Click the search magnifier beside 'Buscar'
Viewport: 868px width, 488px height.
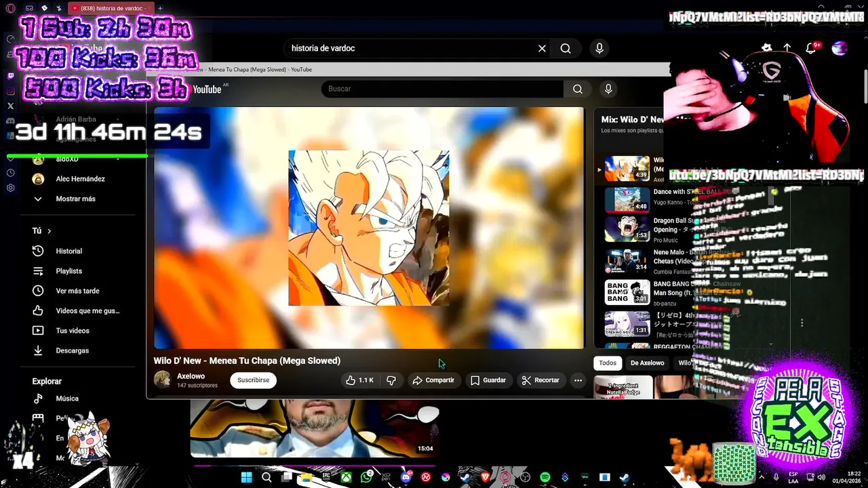pos(578,89)
